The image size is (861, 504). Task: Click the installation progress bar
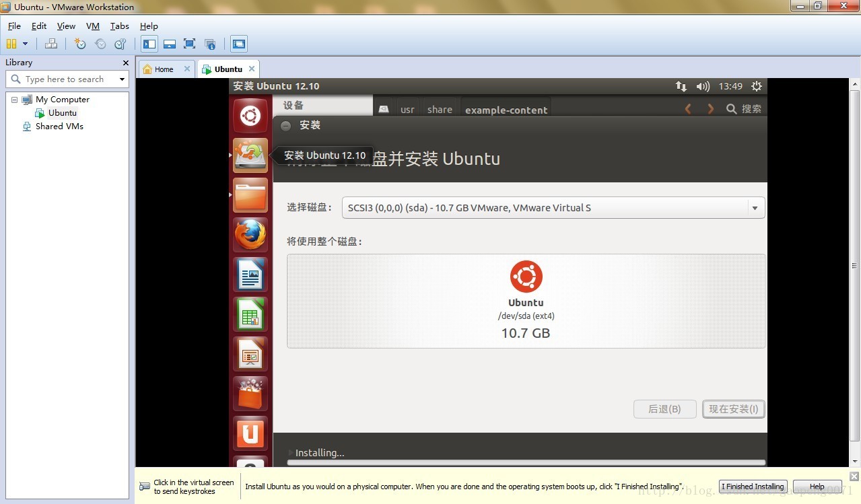point(526,462)
